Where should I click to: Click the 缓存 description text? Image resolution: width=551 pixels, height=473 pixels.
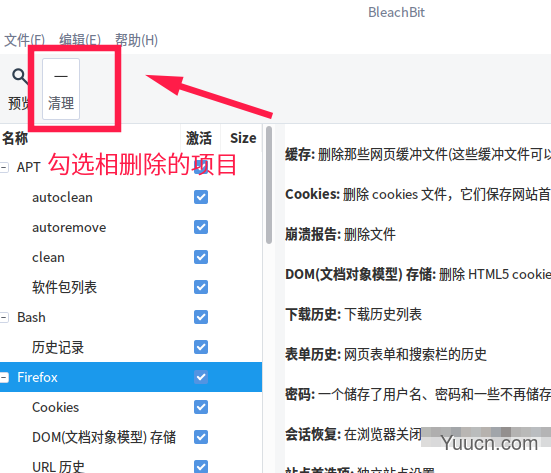418,154
